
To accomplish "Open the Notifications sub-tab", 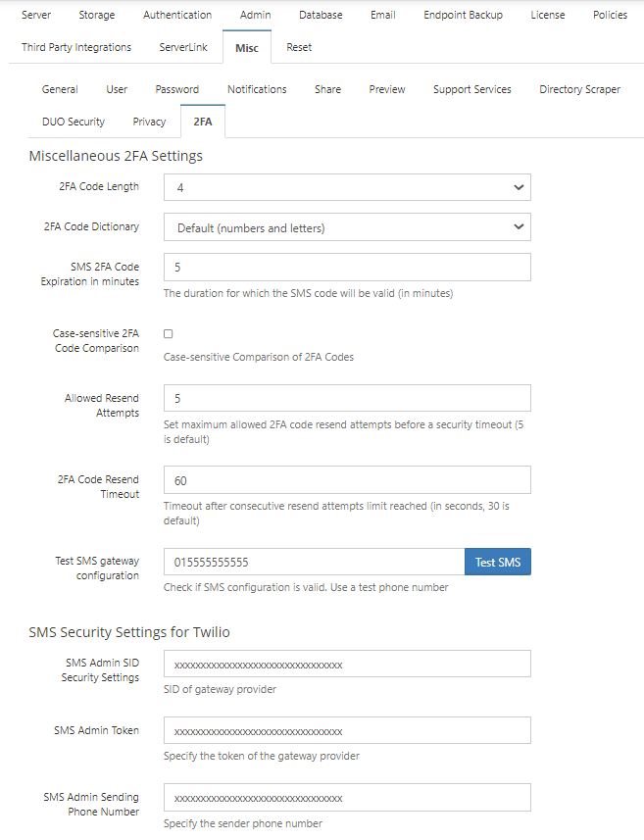I will pyautogui.click(x=257, y=89).
